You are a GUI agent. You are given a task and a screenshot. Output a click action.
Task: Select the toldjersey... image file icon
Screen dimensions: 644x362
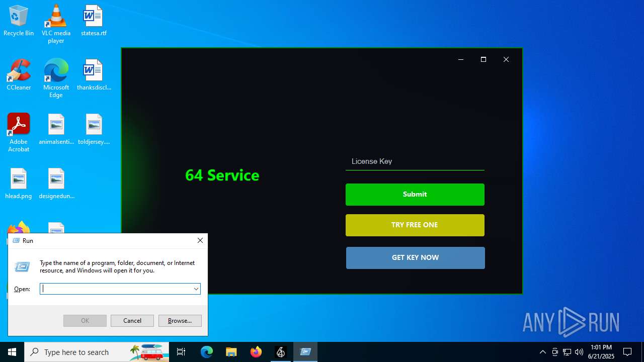[x=94, y=129]
